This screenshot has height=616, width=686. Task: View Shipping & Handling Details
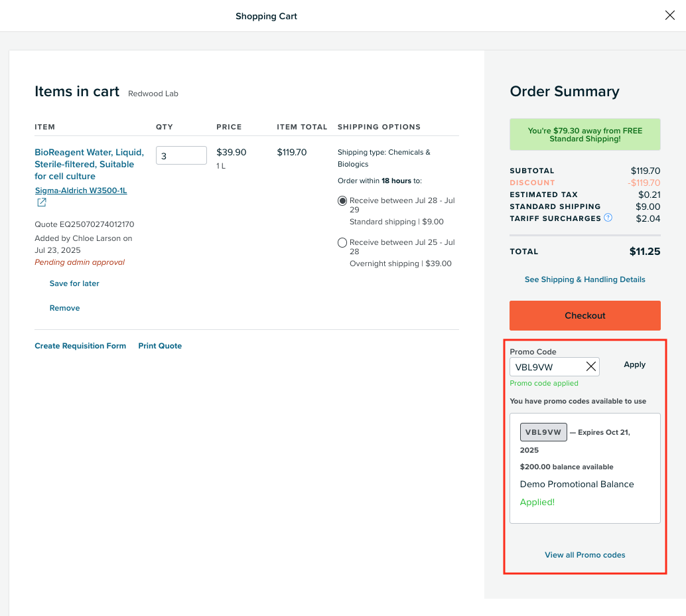tap(584, 279)
